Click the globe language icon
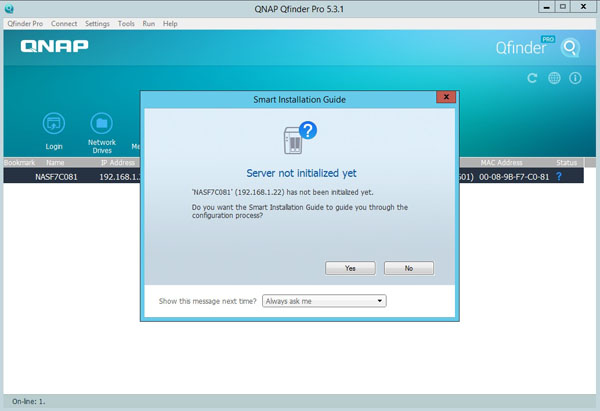 pos(554,78)
